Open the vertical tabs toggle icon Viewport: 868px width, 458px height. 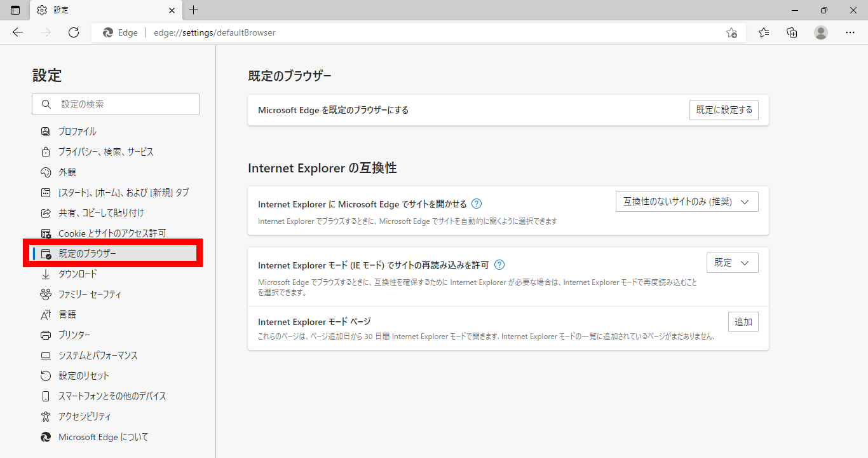coord(15,10)
